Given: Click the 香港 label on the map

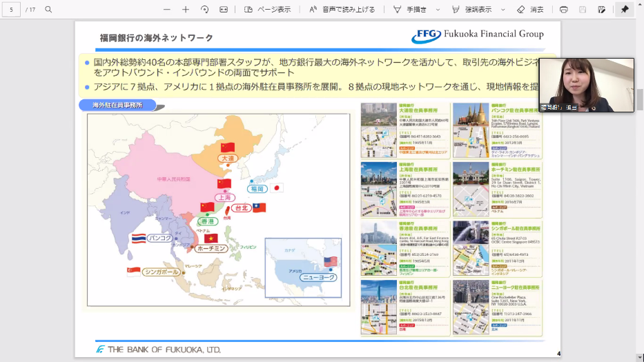Looking at the screenshot, I should tap(207, 221).
